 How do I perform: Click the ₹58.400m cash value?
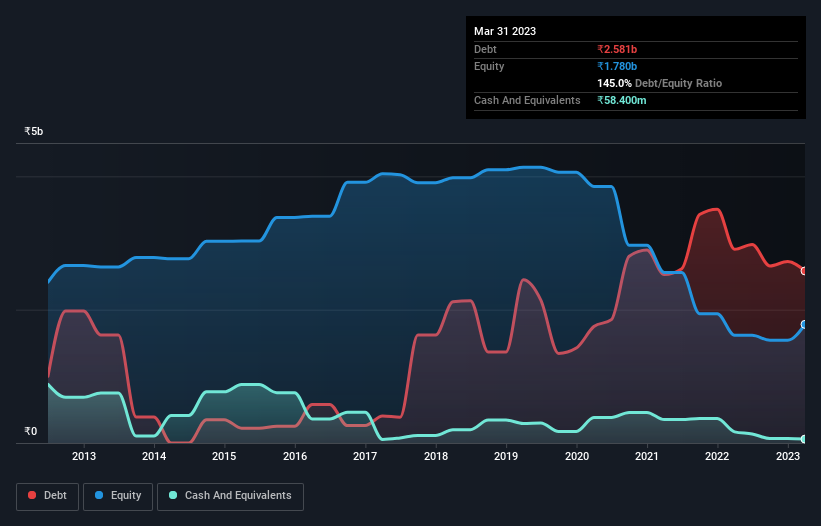tap(622, 100)
